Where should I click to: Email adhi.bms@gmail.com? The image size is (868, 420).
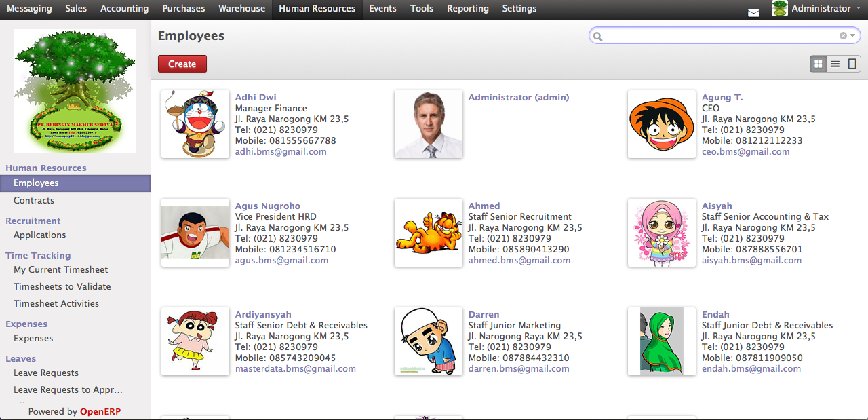(281, 151)
